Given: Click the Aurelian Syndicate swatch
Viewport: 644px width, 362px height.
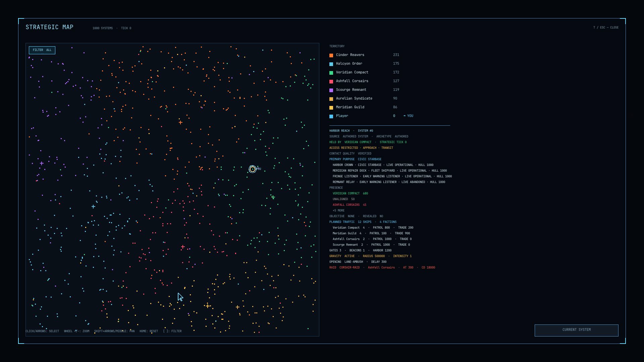Looking at the screenshot, I should [331, 99].
